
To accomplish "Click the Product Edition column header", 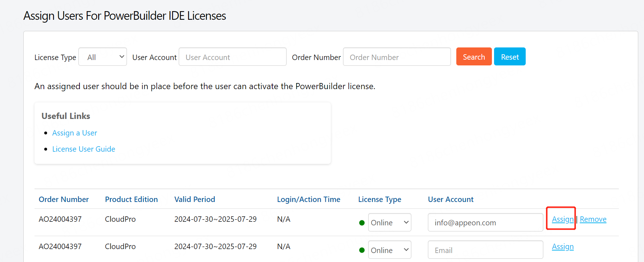I will tap(131, 199).
